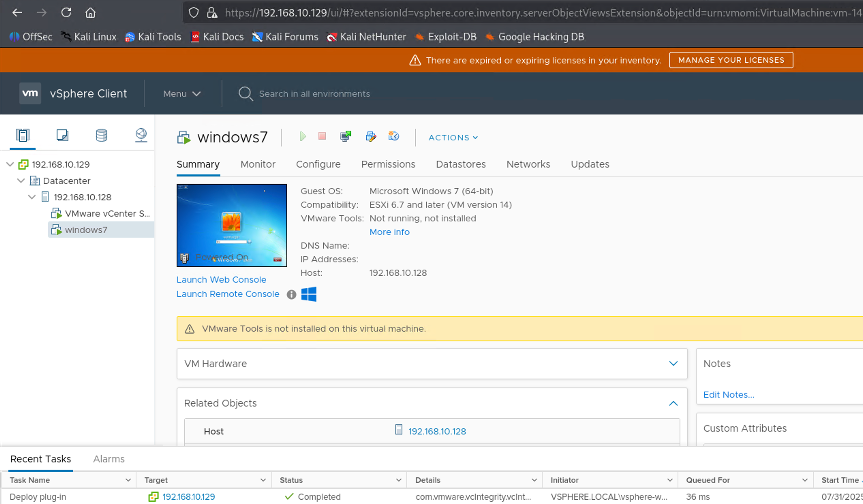
Task: Click the Power Off red square icon
Action: tap(322, 137)
